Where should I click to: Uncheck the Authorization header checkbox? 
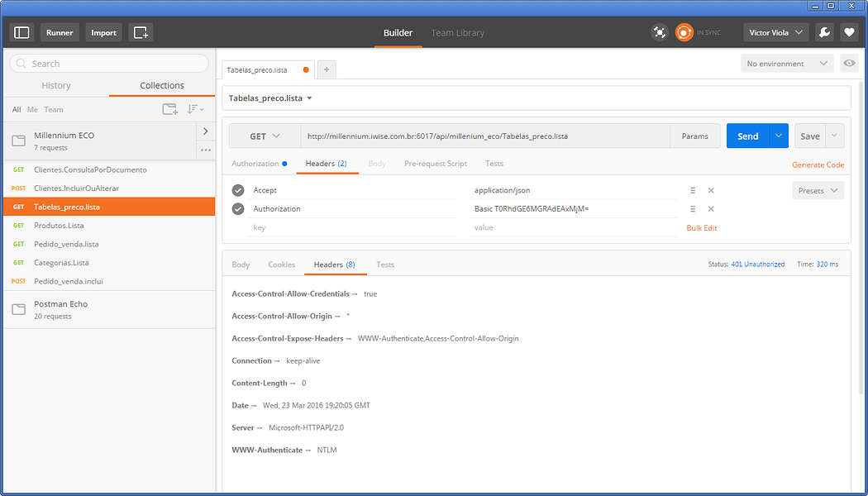(238, 208)
